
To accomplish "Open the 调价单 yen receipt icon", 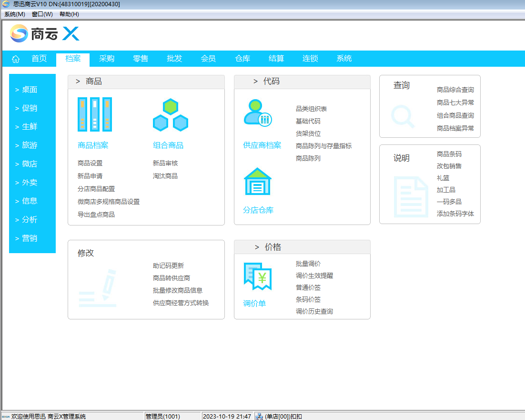I will coord(257,277).
